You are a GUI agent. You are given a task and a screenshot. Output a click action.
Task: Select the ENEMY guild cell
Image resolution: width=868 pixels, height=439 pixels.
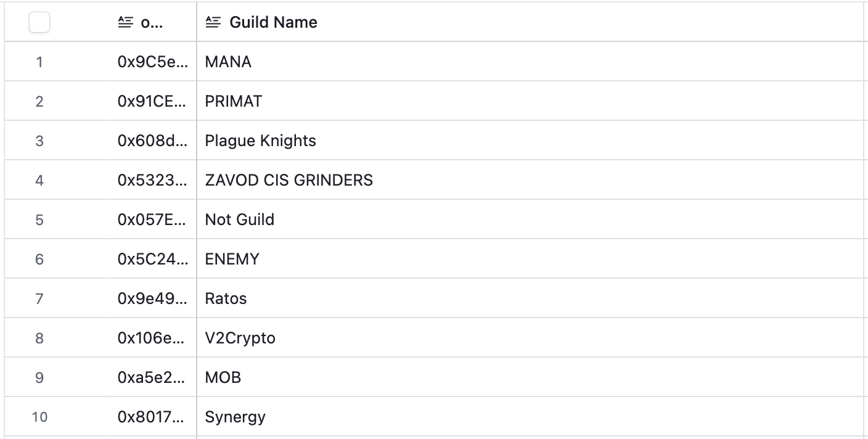[232, 259]
